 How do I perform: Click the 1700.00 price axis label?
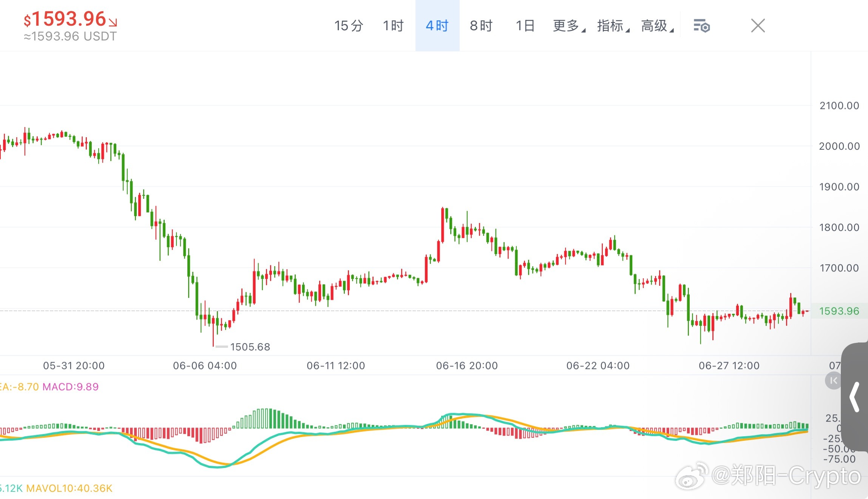(839, 268)
